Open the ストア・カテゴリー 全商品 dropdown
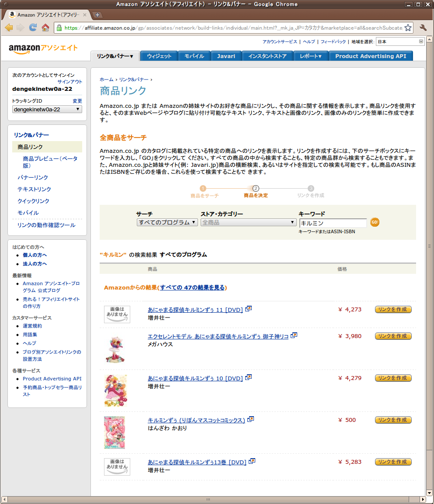The height and width of the screenshot is (504, 434). [248, 222]
